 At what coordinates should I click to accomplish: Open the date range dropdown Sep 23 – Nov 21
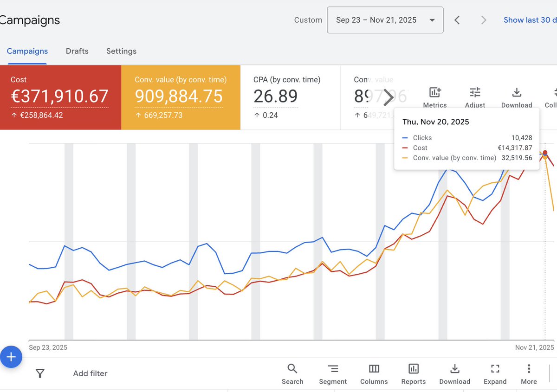[x=385, y=20]
